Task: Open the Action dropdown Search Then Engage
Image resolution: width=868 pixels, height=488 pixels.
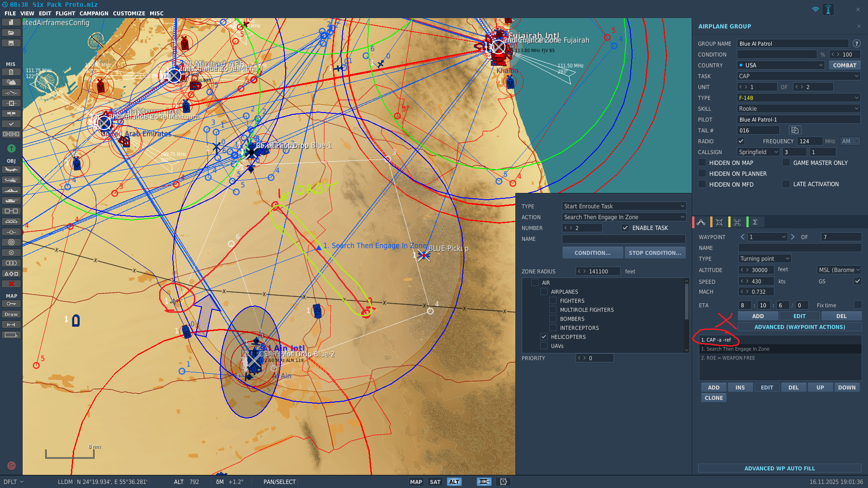Action: (623, 217)
